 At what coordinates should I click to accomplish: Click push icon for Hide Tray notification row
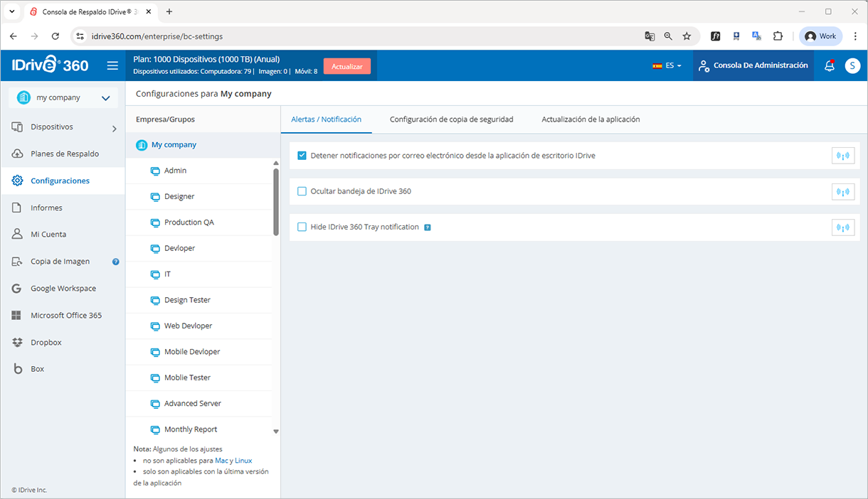pos(842,227)
